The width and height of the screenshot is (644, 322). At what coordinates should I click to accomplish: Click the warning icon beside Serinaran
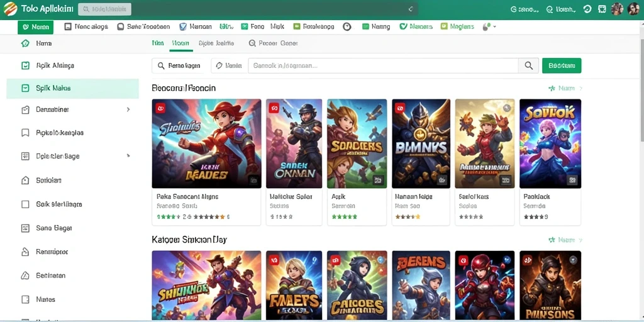pos(25,275)
